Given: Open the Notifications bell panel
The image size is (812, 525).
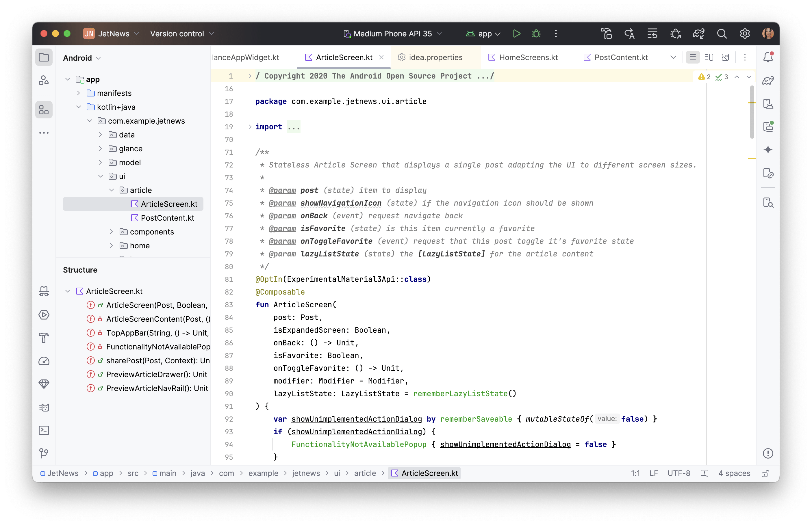Looking at the screenshot, I should point(768,57).
